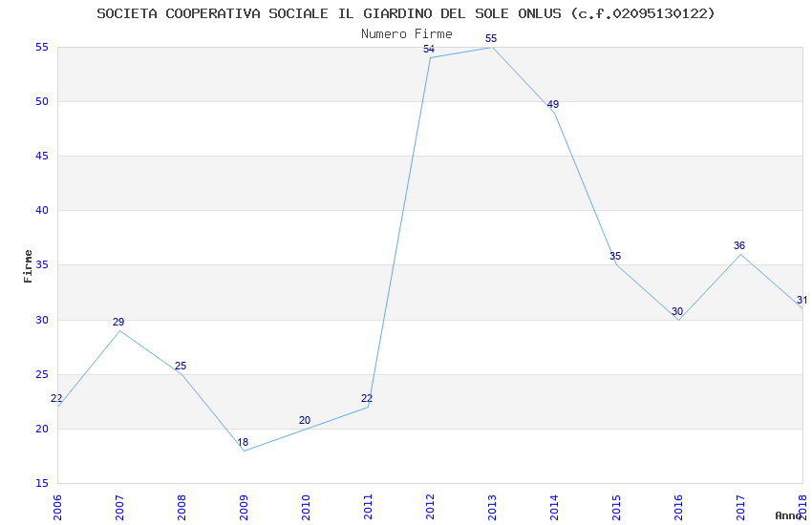Screen dimensions: 812x525
Task: Click the y-axis value 15
Action: [42, 483]
